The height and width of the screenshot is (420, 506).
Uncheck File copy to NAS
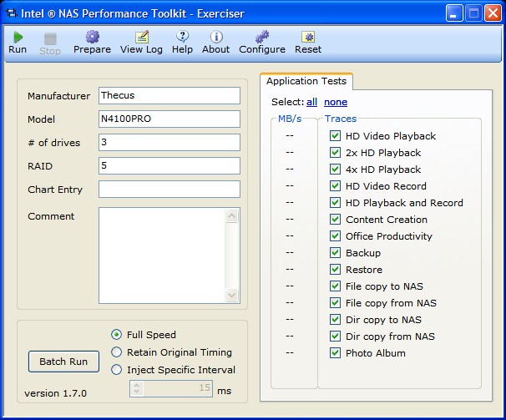pos(335,286)
